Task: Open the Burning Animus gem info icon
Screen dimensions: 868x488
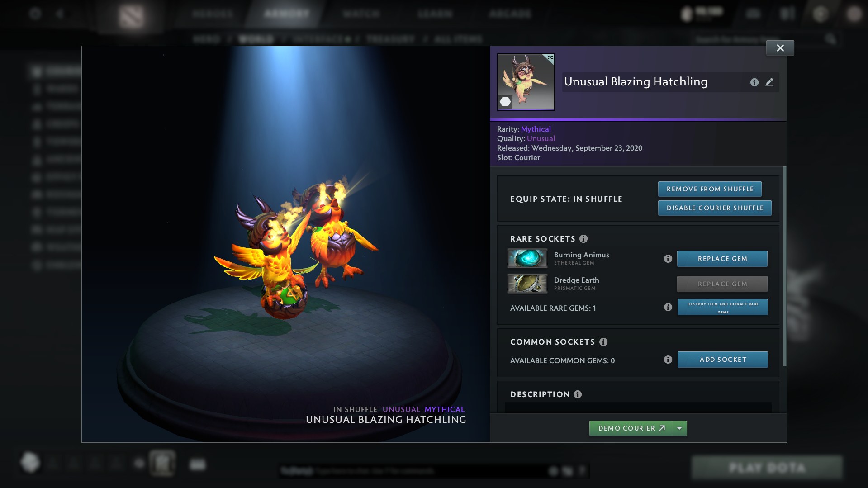Action: click(x=668, y=259)
